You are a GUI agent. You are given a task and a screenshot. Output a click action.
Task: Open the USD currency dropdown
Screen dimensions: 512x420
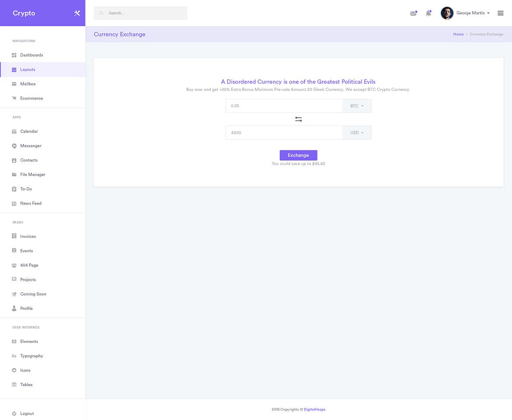click(356, 133)
